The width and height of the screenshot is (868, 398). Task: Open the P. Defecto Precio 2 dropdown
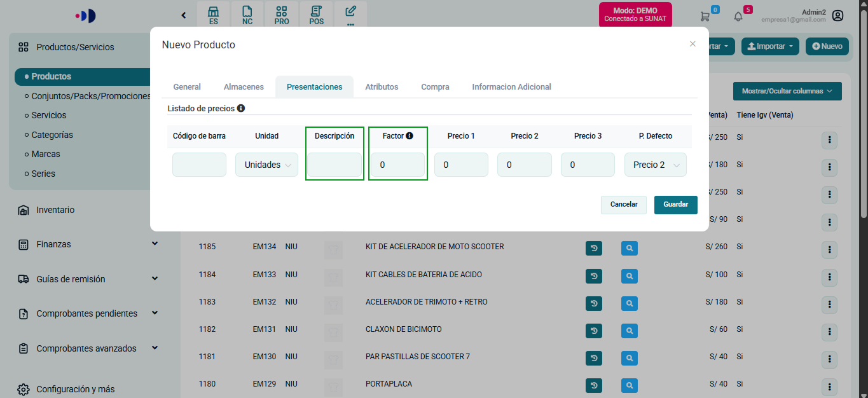[x=655, y=165]
